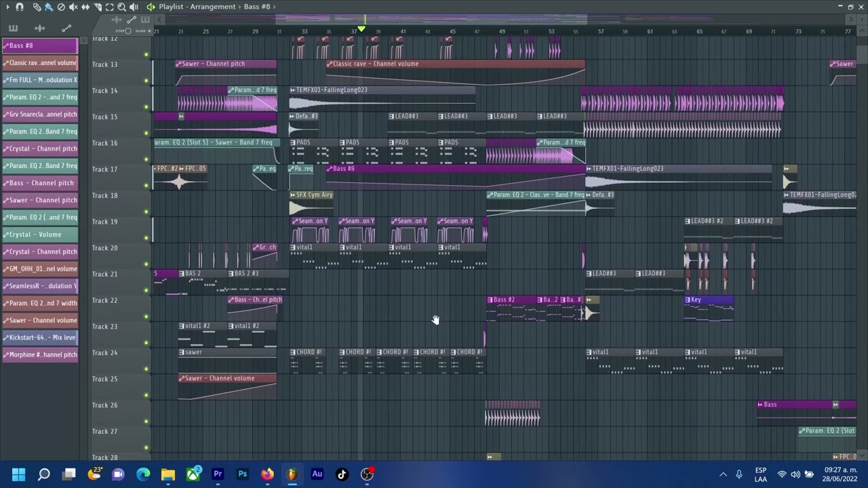Mute Track 17 with its green light
The image size is (868, 488).
coord(146,185)
